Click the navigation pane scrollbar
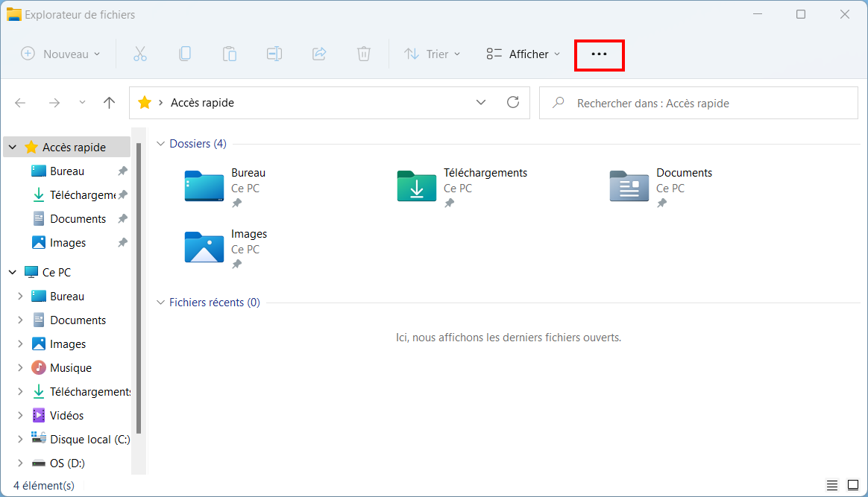Screen dimensions: 868x497 139,288
